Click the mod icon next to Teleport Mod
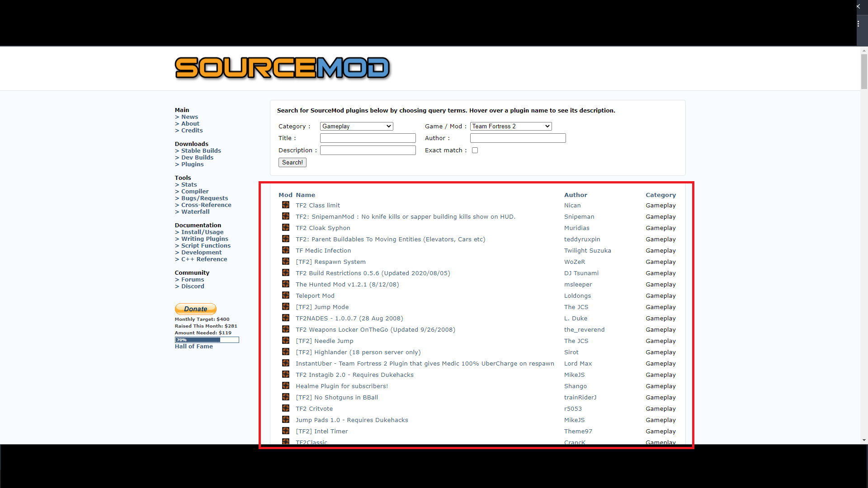The width and height of the screenshot is (868, 488). [x=286, y=296]
